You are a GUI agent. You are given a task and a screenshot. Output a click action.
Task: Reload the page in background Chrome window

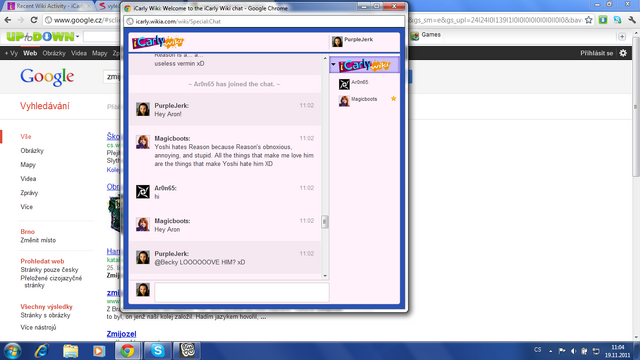(x=34, y=20)
